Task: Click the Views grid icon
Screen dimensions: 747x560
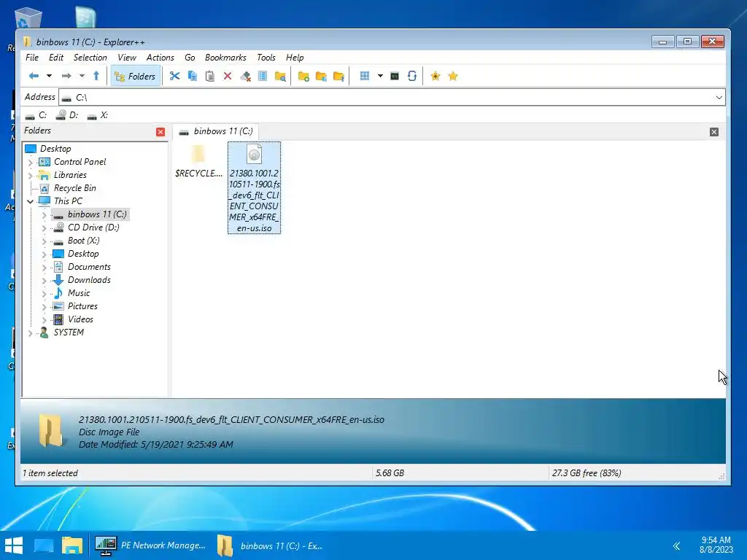Action: (365, 76)
